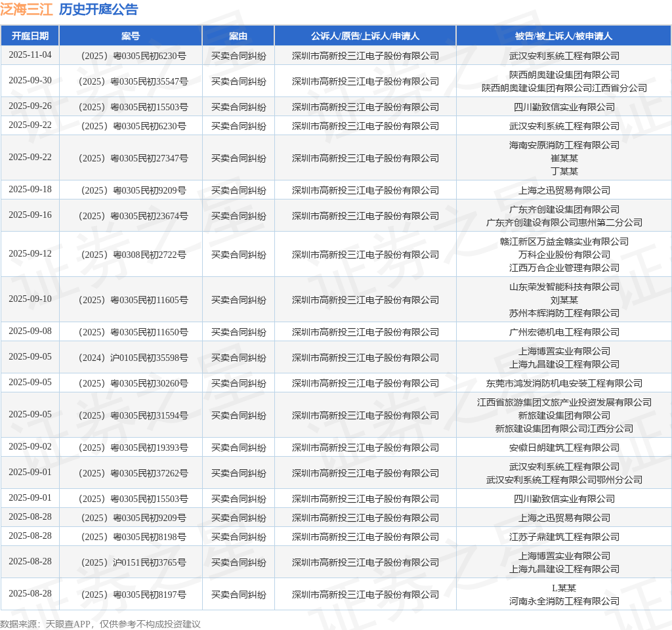The image size is (672, 630).
Task: Click case number (2025)粤0308民初2722号
Action: pos(133,255)
